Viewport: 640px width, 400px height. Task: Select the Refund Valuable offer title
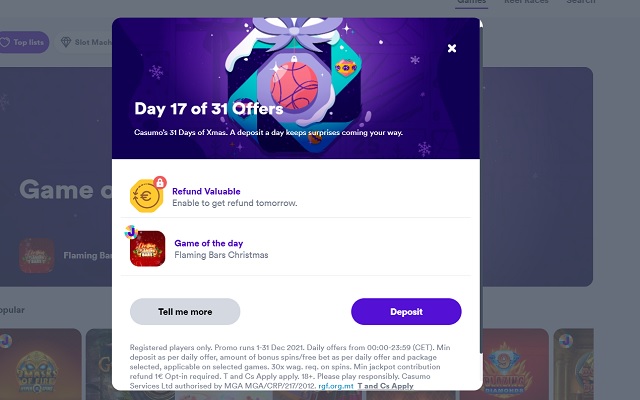(x=206, y=191)
